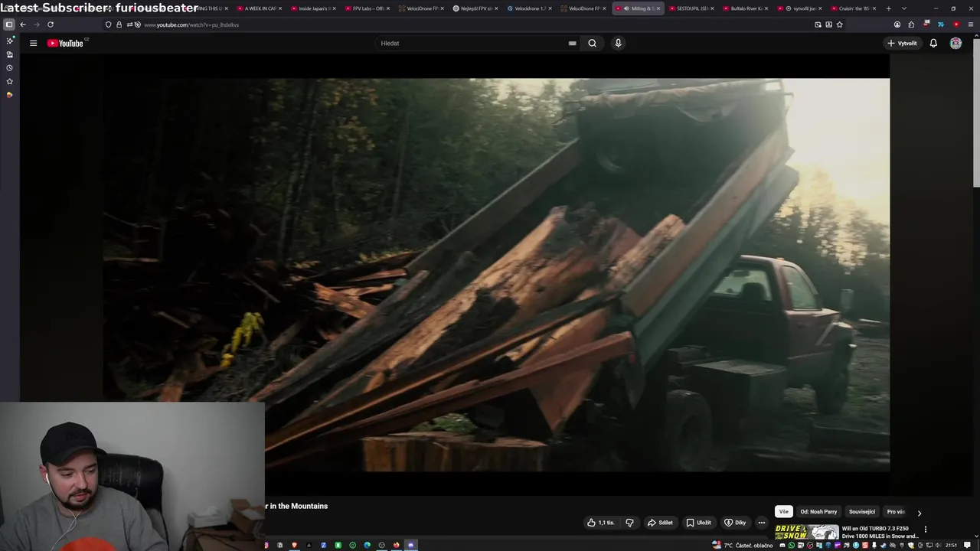Click the youtube.com address bar
The width and height of the screenshot is (980, 551).
click(475, 24)
